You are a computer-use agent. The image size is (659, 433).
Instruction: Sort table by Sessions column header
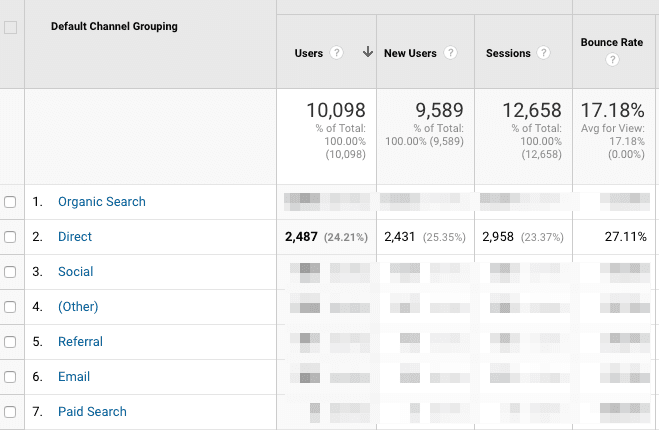pos(508,53)
